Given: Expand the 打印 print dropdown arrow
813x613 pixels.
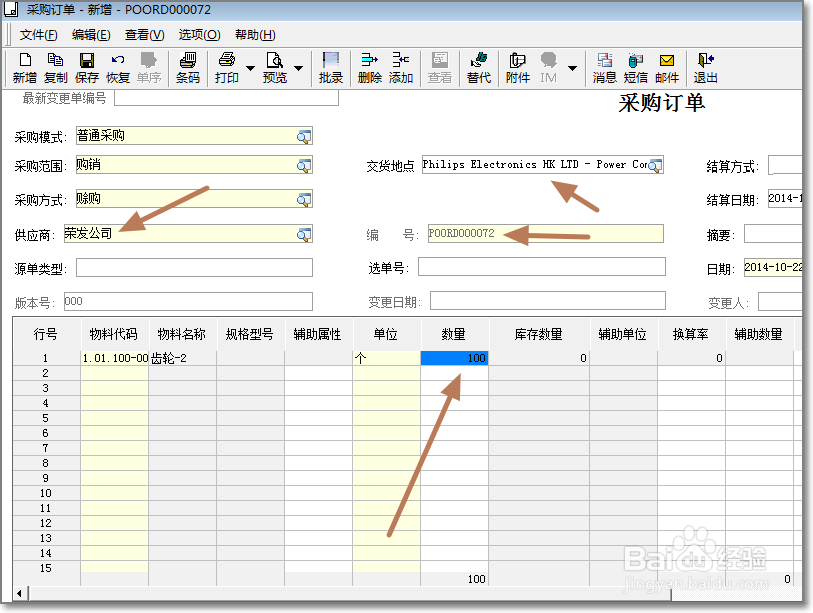Looking at the screenshot, I should click(x=250, y=68).
